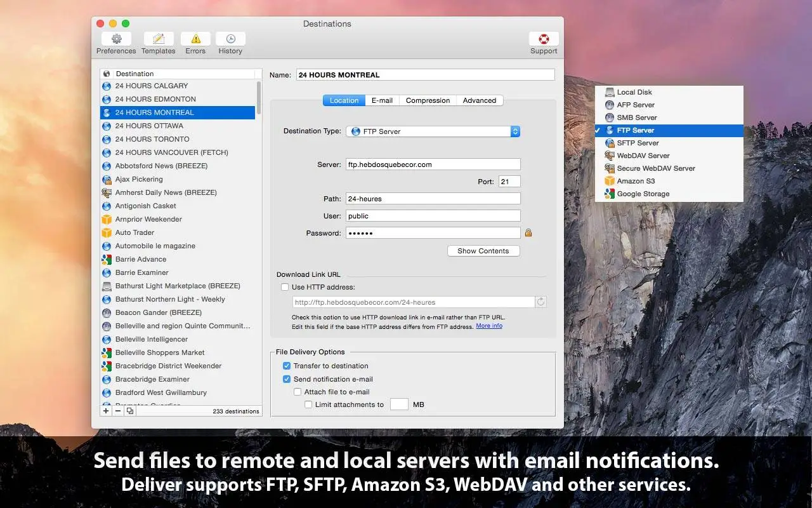
Task: Choose SFTP Server from the type list
Action: pos(638,143)
